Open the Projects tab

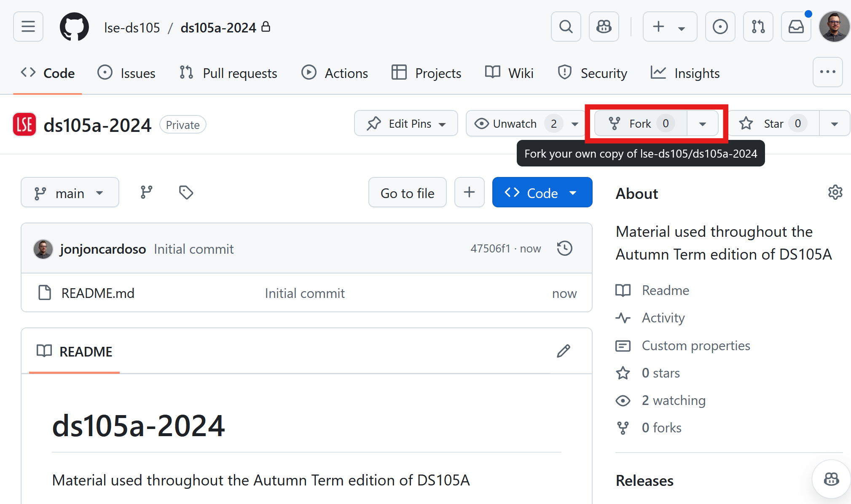click(426, 73)
